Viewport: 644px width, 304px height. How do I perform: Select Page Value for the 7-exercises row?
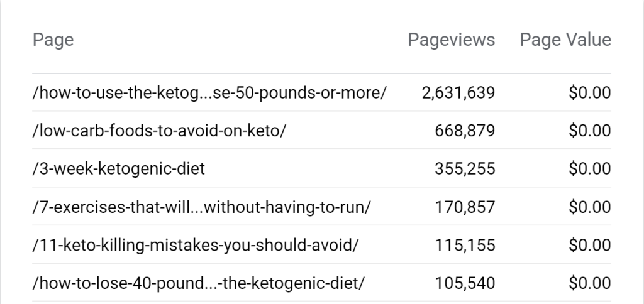(x=589, y=207)
